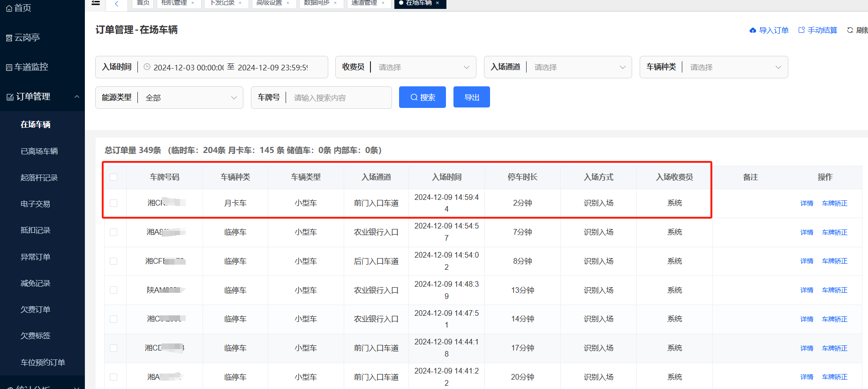
Task: Tick the select-all checkbox in table header
Action: click(113, 177)
